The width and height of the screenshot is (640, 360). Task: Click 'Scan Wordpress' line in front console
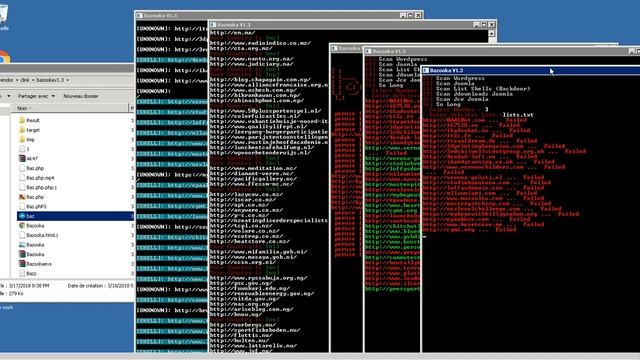pyautogui.click(x=460, y=78)
